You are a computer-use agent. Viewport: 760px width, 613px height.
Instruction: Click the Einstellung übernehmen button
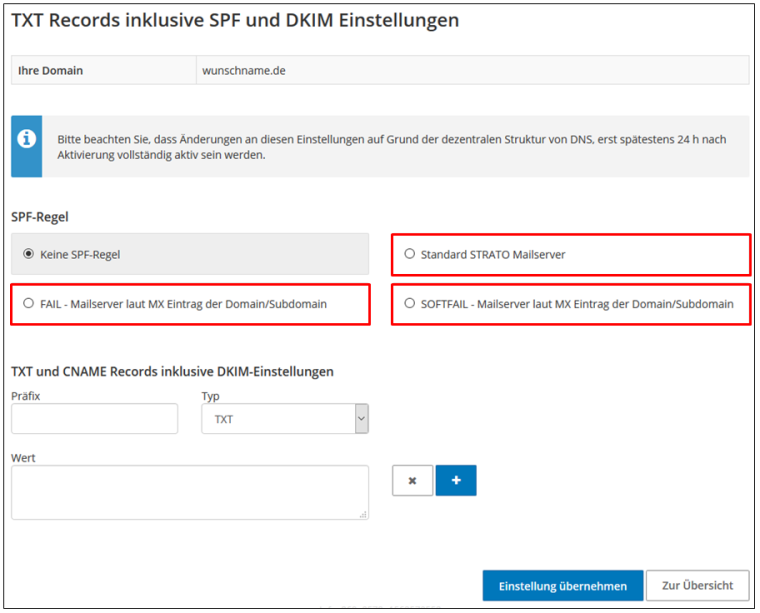[563, 585]
